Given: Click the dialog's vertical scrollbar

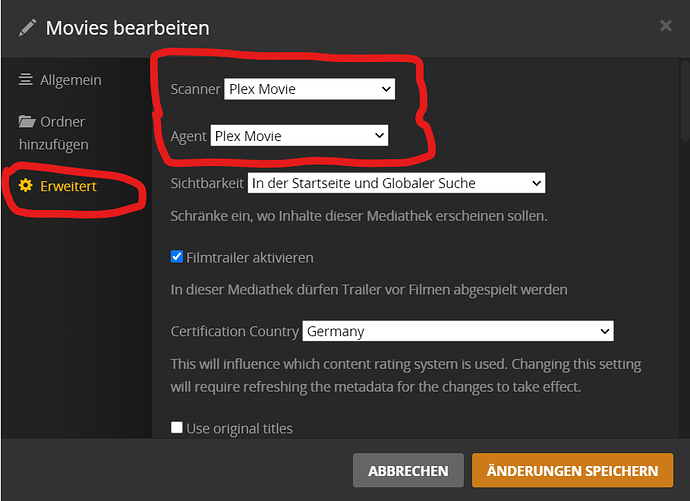Looking at the screenshot, I should (x=685, y=101).
